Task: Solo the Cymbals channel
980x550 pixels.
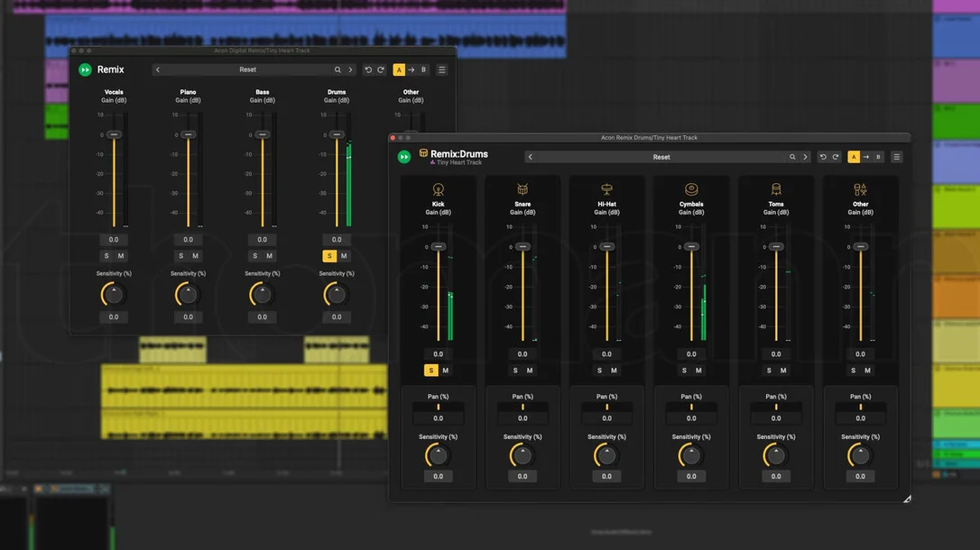Action: [x=684, y=371]
